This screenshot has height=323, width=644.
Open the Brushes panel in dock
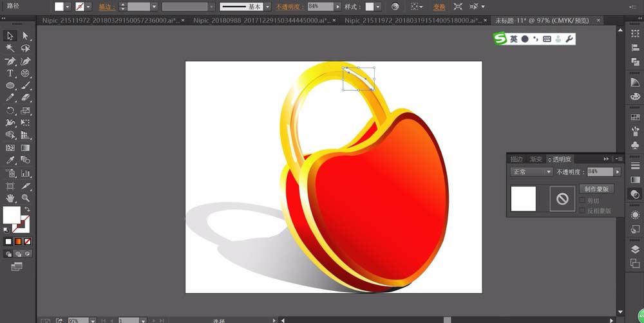pyautogui.click(x=635, y=131)
